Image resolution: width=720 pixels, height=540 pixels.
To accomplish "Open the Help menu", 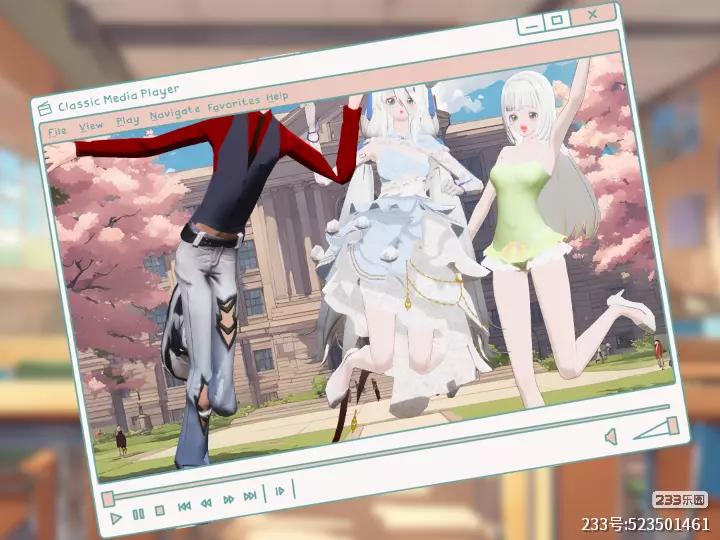I will pos(277,97).
